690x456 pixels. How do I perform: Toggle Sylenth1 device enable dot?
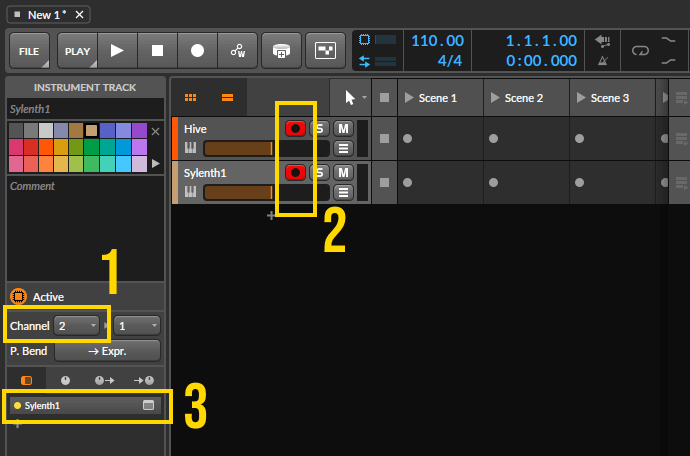pos(18,405)
